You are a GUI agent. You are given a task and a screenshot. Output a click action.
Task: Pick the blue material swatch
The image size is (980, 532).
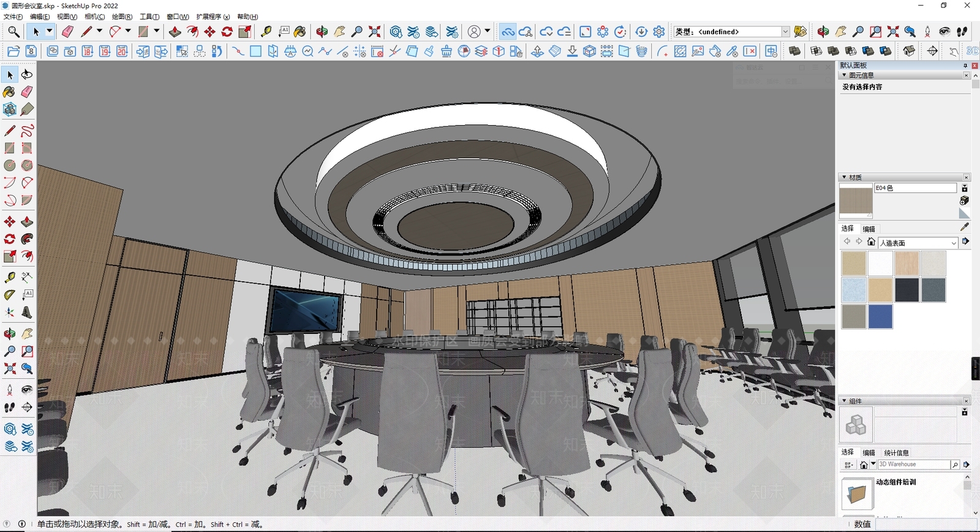click(880, 317)
